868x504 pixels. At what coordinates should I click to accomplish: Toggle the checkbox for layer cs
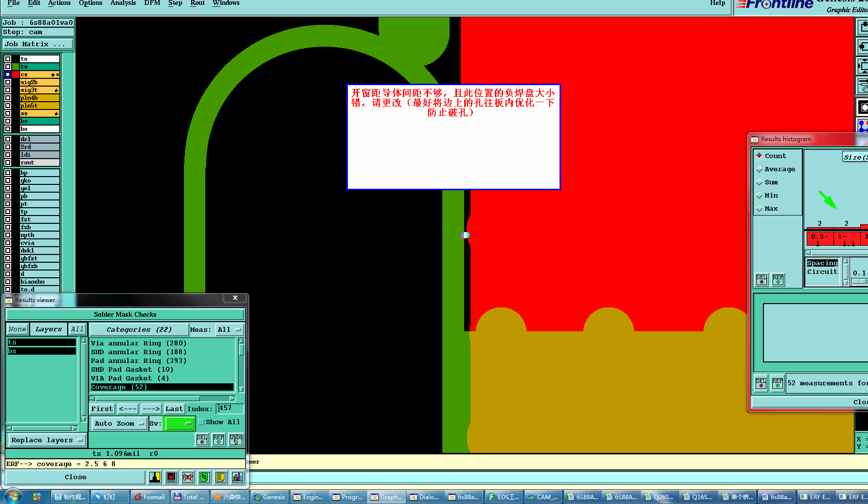point(8,74)
